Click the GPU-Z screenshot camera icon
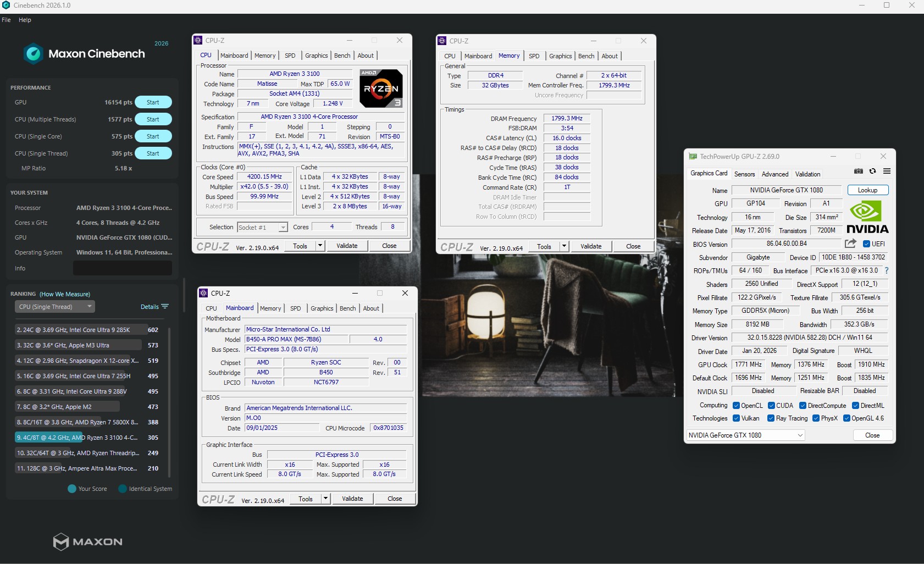924x564 pixels. point(858,172)
